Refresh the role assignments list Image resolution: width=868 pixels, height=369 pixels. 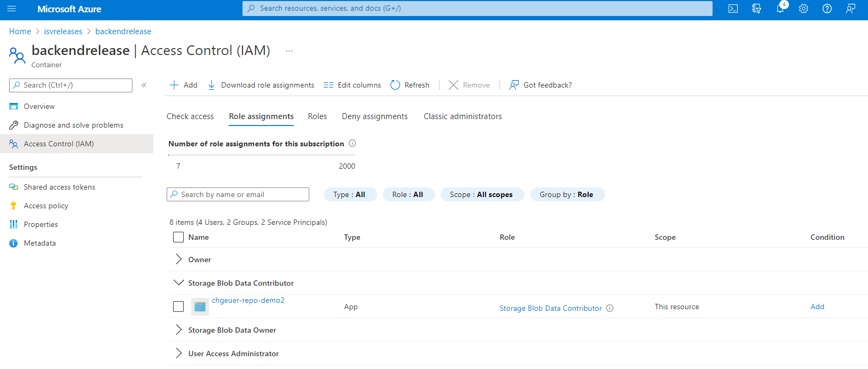click(410, 85)
